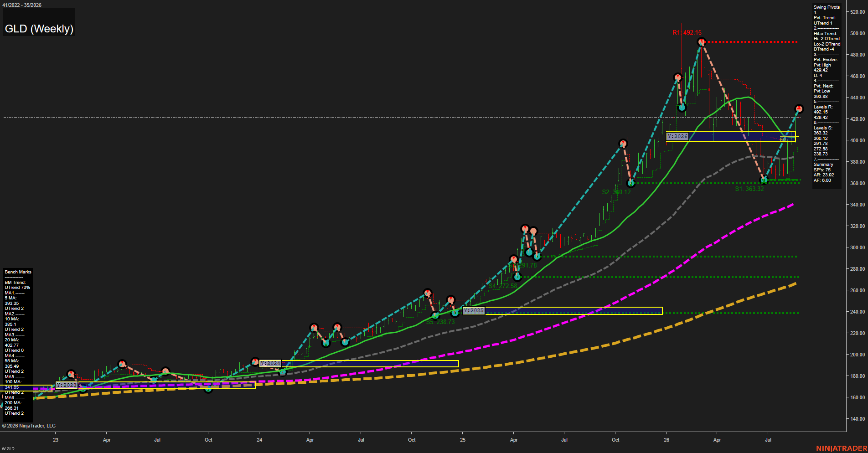This screenshot has width=868, height=453.
Task: Select the Y:2024 yearly range tag
Action: [270, 363]
